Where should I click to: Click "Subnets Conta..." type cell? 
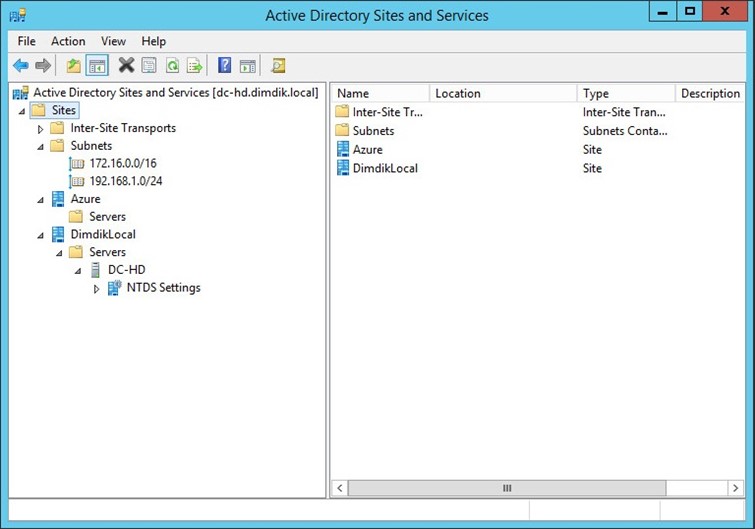(x=625, y=131)
